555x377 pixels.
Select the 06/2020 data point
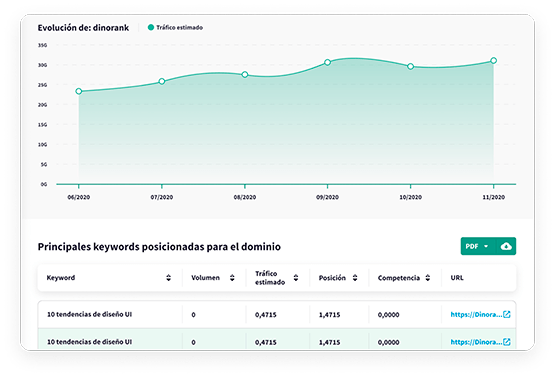[79, 91]
